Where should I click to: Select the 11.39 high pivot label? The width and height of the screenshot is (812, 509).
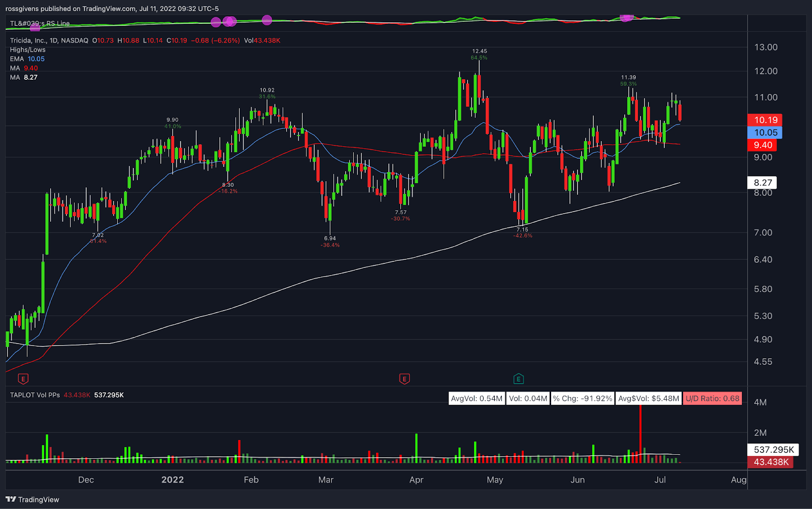(x=628, y=78)
